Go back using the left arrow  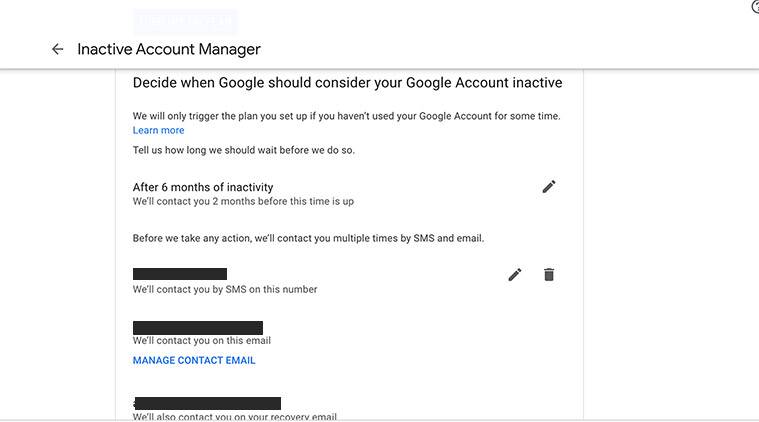pos(57,49)
